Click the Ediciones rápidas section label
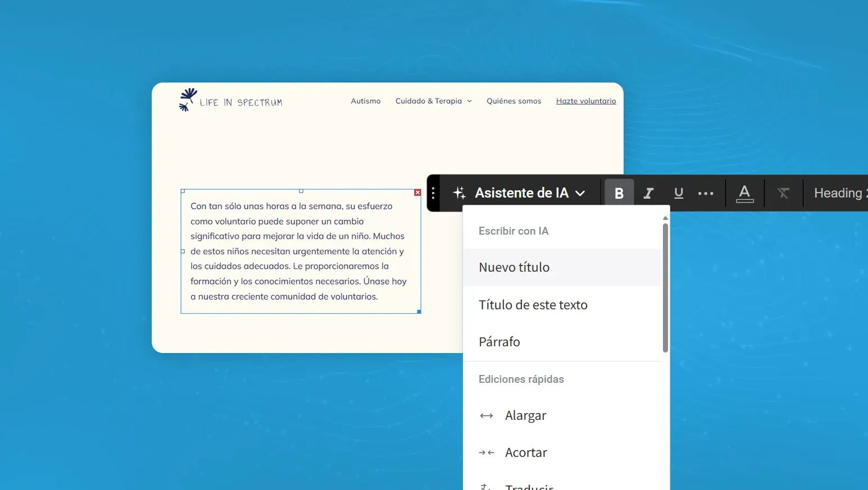 521,379
